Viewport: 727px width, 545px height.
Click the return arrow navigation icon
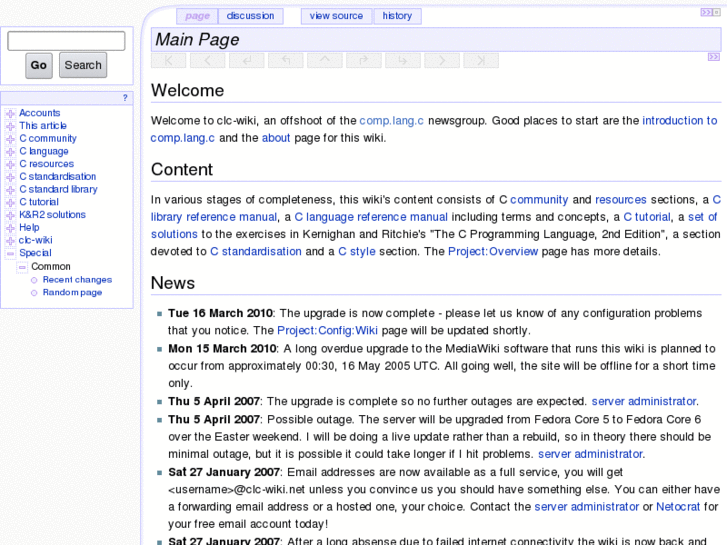(x=247, y=61)
